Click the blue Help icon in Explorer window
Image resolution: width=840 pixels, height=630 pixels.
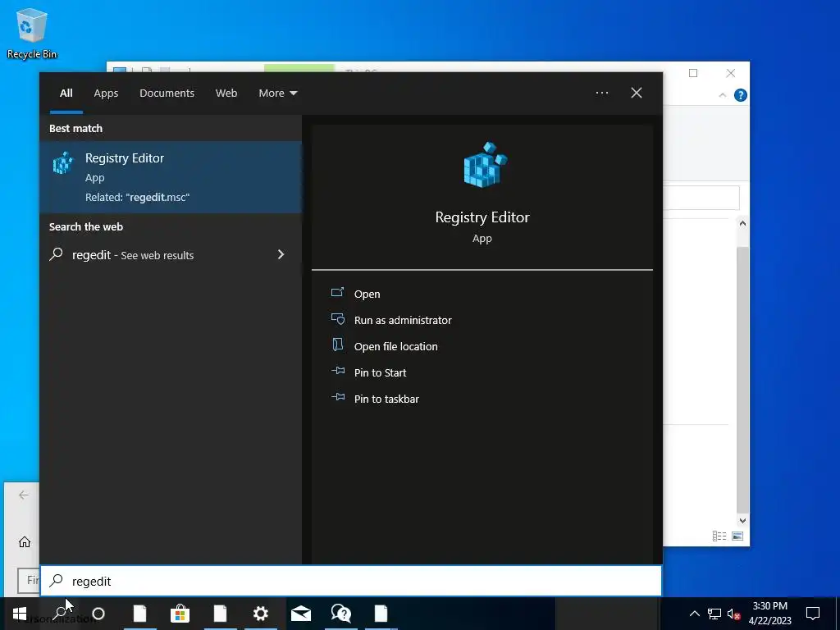pyautogui.click(x=741, y=95)
